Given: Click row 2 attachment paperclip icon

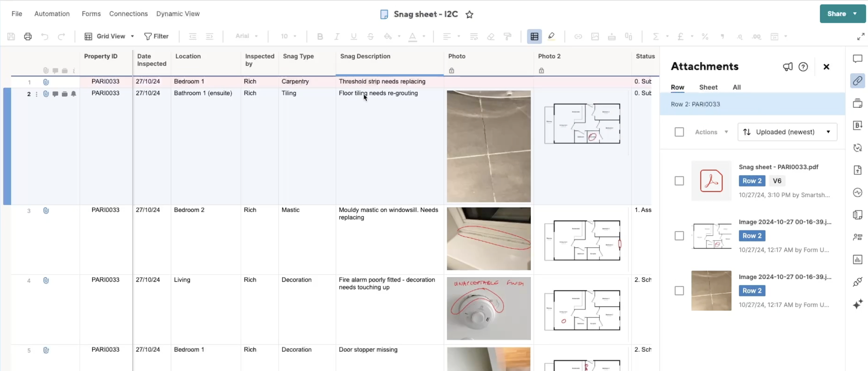Looking at the screenshot, I should pos(46,94).
